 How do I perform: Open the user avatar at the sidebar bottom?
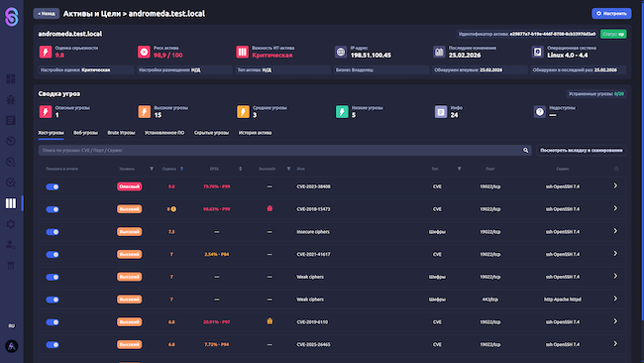tap(12, 346)
